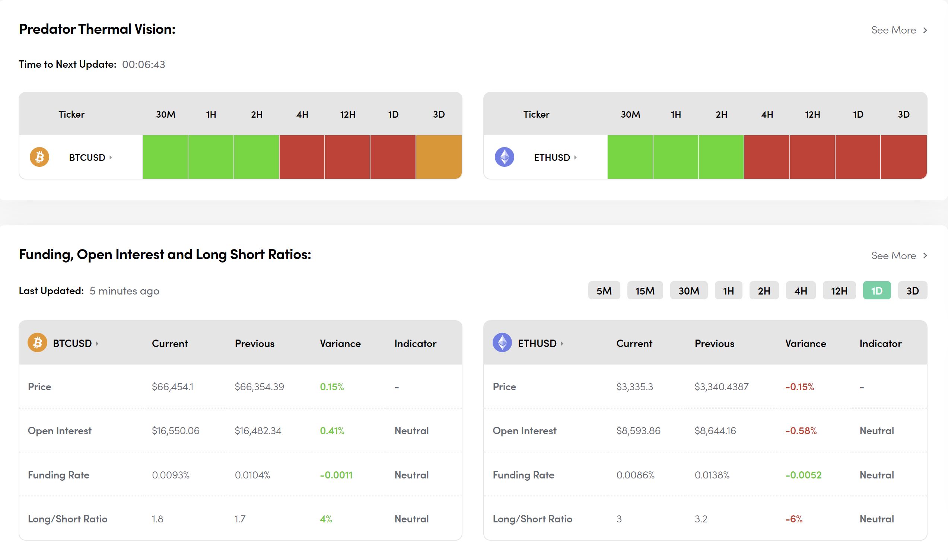Click the Bitcoin icon in the funding table header

37,343
